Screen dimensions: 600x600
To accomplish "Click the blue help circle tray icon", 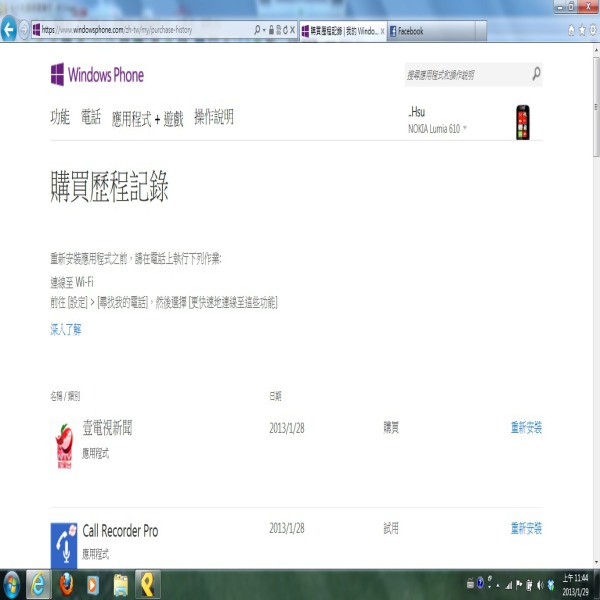I will point(481,583).
